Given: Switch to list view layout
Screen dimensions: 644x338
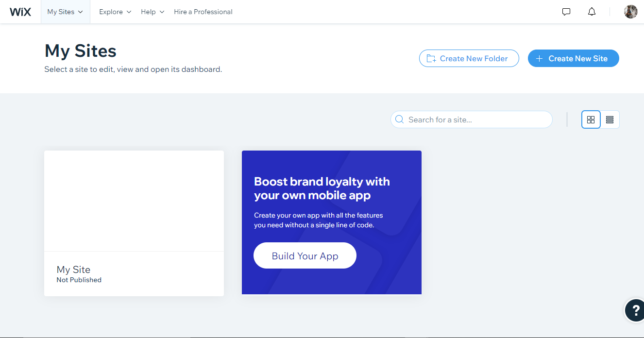Looking at the screenshot, I should (610, 119).
